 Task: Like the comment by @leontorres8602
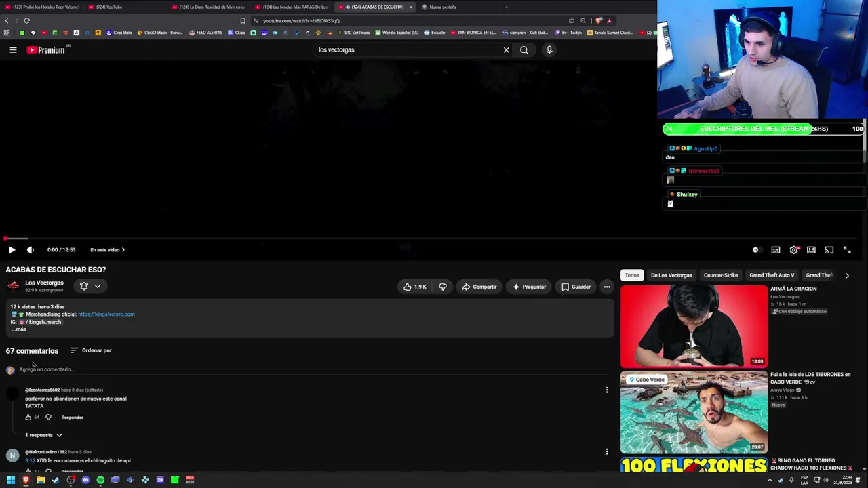(x=28, y=418)
